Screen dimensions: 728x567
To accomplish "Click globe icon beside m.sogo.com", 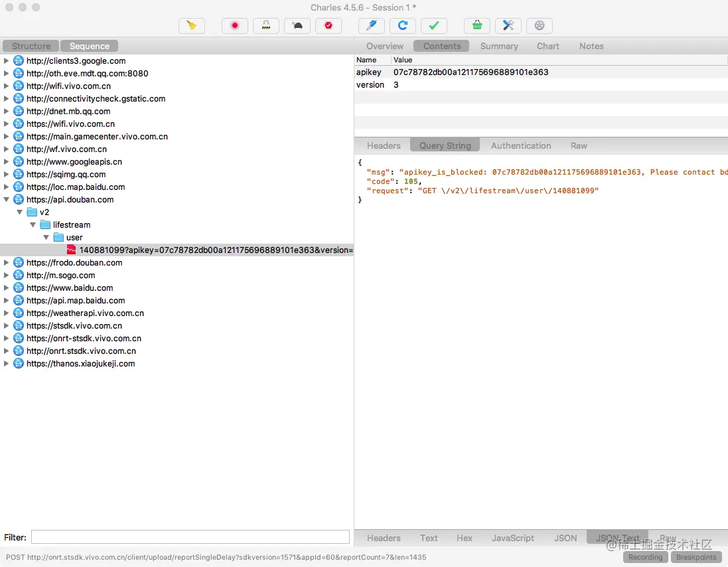I will point(18,275).
